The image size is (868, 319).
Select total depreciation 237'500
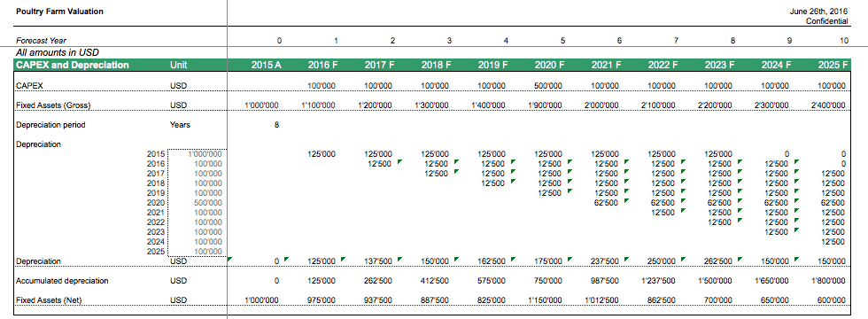604,261
